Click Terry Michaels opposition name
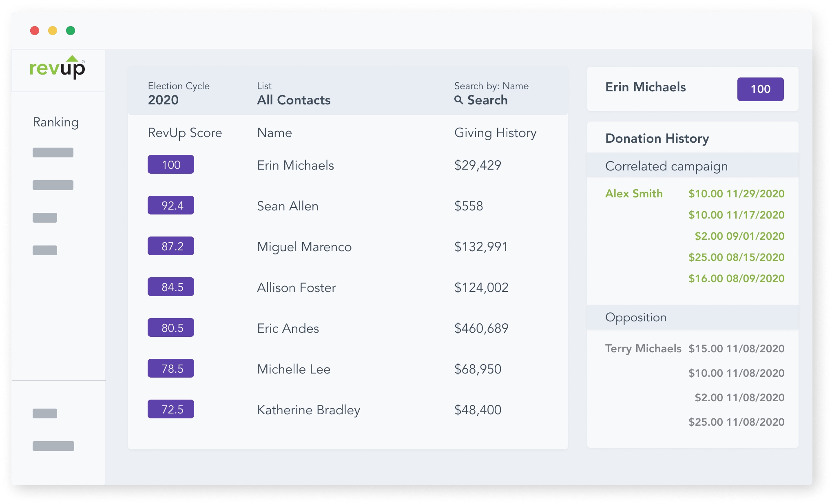This screenshot has width=832, height=504. 643,349
